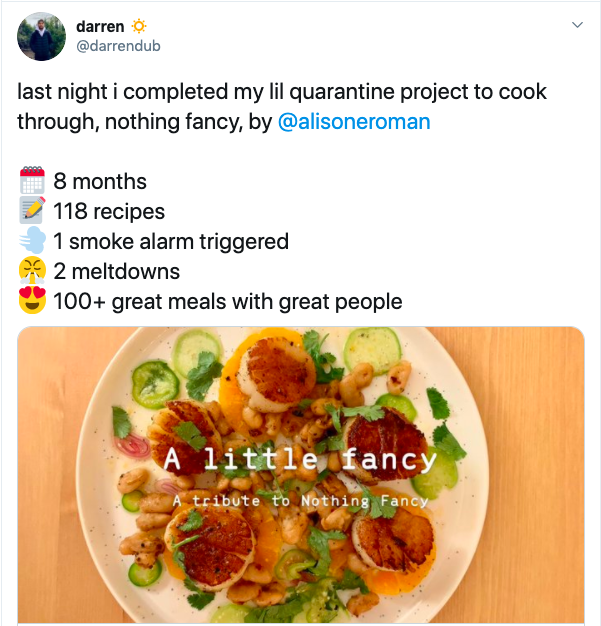Image resolution: width=601 pixels, height=626 pixels.
Task: Open the darren display name link
Action: pyautogui.click(x=100, y=26)
